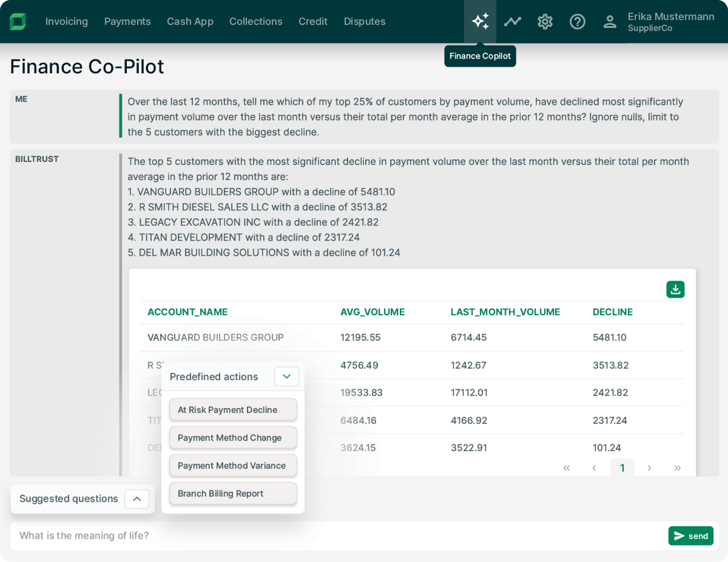Click the help question mark icon

[577, 21]
